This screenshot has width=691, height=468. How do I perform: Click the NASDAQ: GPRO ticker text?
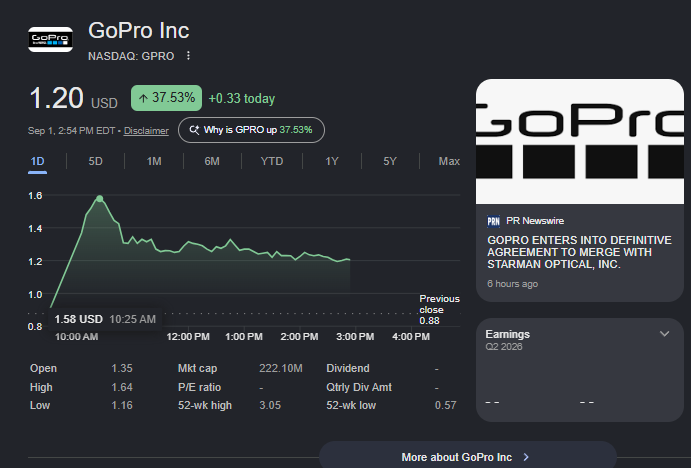click(x=131, y=56)
